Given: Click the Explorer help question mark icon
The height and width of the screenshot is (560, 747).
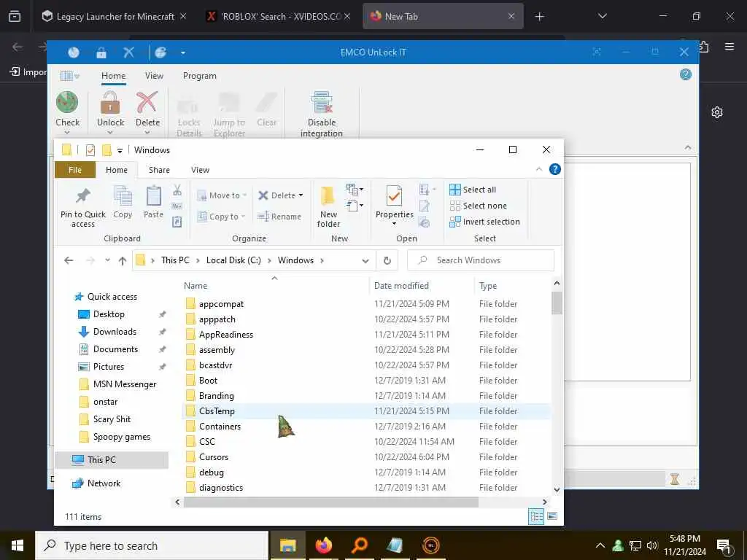Looking at the screenshot, I should coord(555,169).
